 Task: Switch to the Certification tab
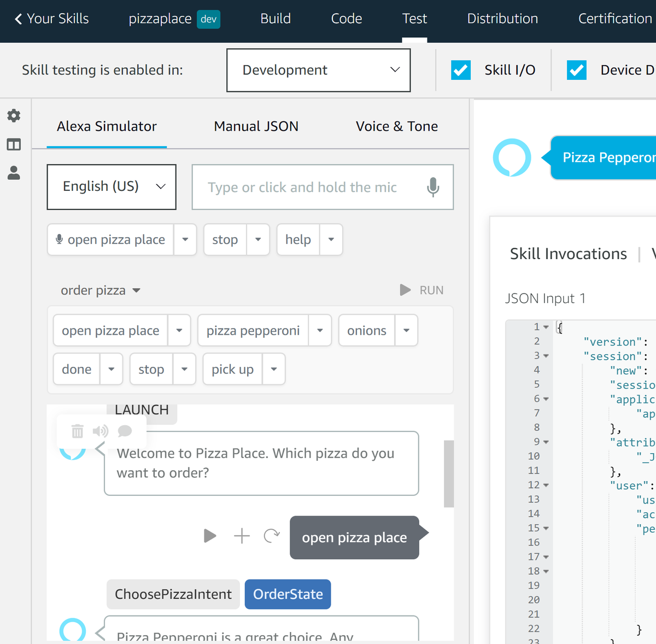click(x=615, y=19)
